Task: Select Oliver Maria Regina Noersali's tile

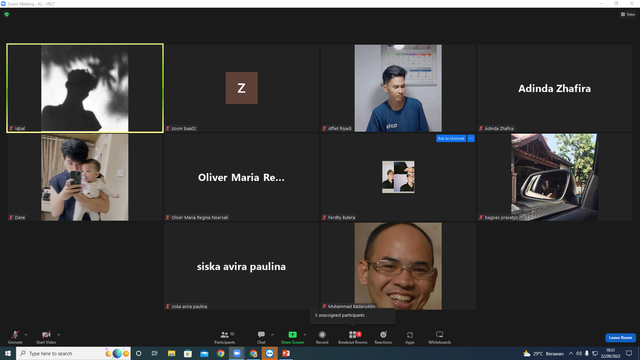Action: point(242,177)
